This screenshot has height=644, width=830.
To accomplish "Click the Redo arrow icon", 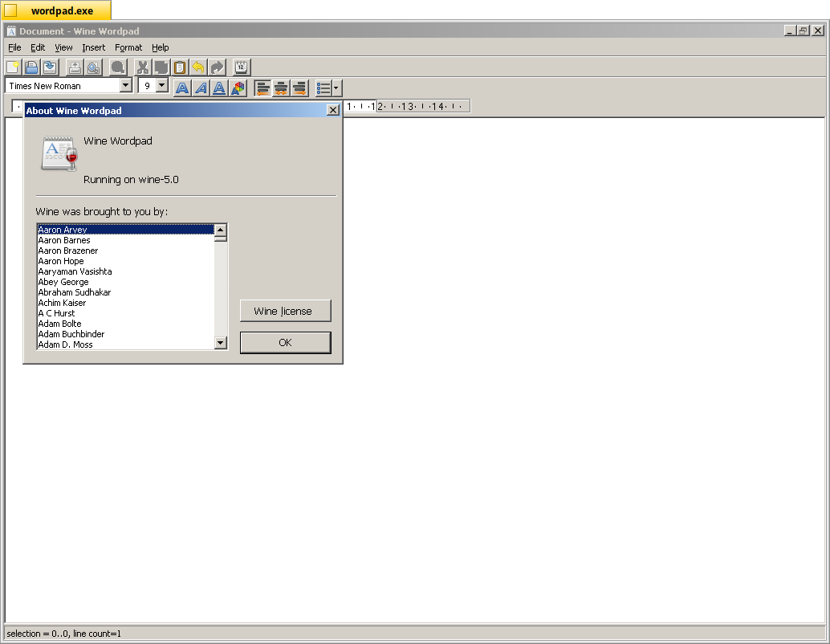I will [x=217, y=67].
